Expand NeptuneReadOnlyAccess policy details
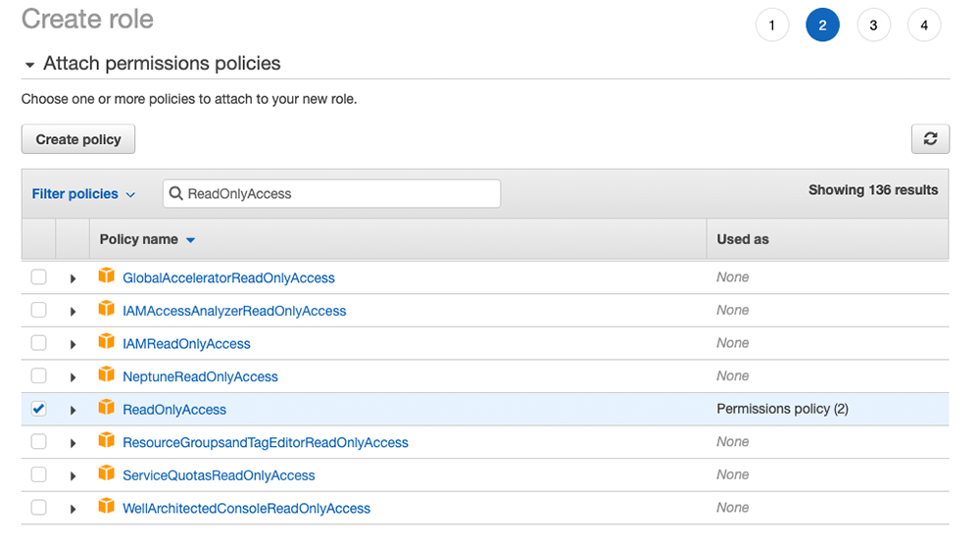Screen dimensions: 980x546 pyautogui.click(x=73, y=377)
